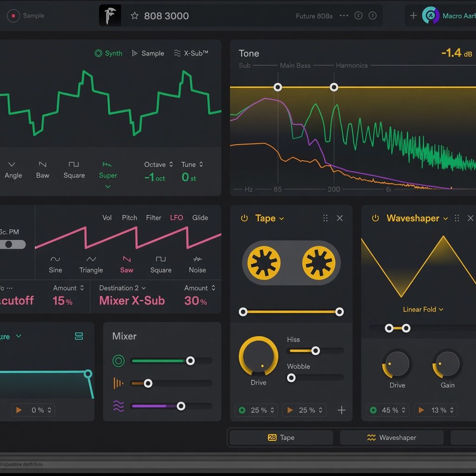
Task: Select the Noise LFO shape
Action: click(x=197, y=264)
